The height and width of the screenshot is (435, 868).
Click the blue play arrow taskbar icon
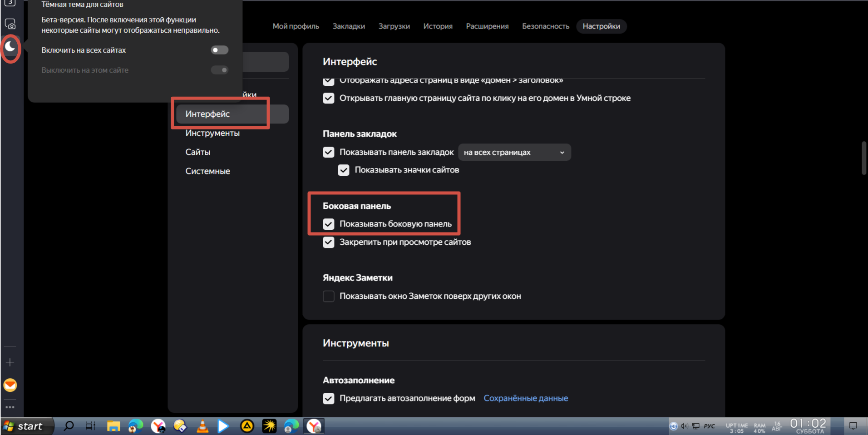(223, 426)
